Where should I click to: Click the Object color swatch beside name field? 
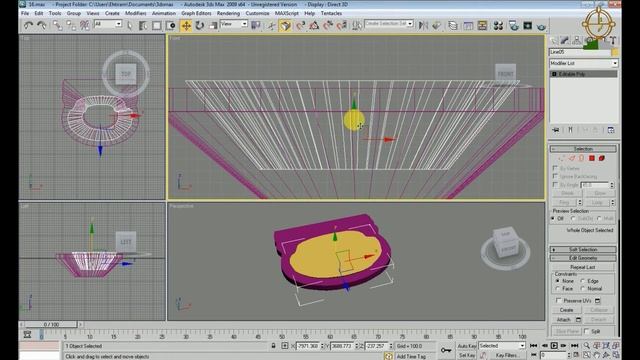click(x=615, y=52)
